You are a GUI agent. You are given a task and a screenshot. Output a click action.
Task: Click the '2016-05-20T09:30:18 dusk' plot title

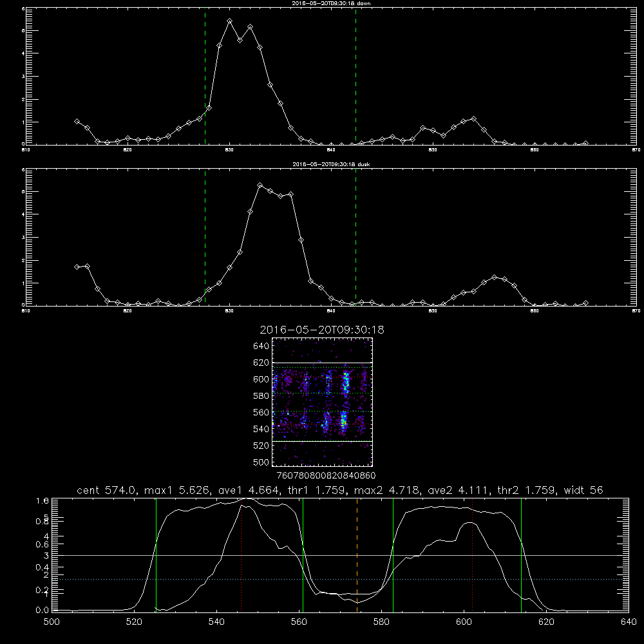pyautogui.click(x=331, y=164)
